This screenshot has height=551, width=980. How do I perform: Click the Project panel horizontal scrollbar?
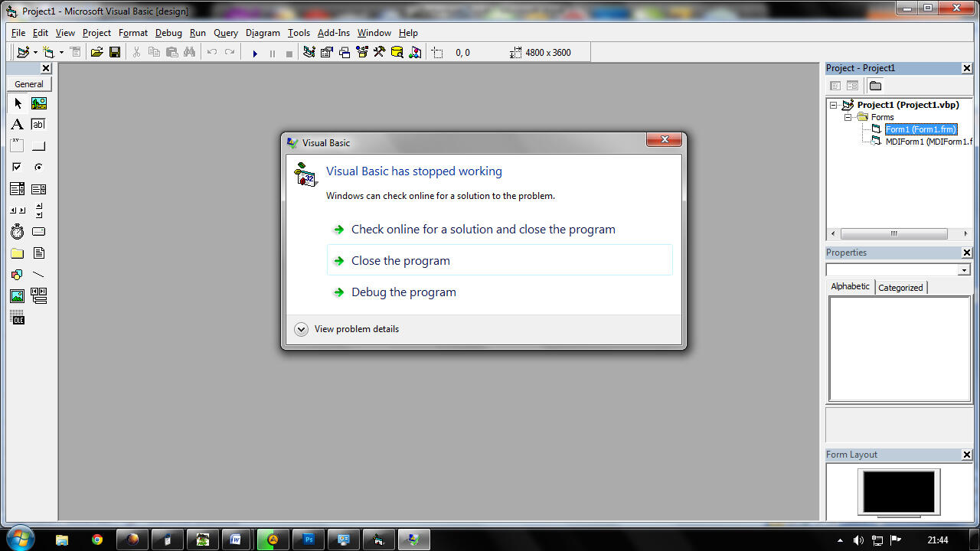point(893,233)
